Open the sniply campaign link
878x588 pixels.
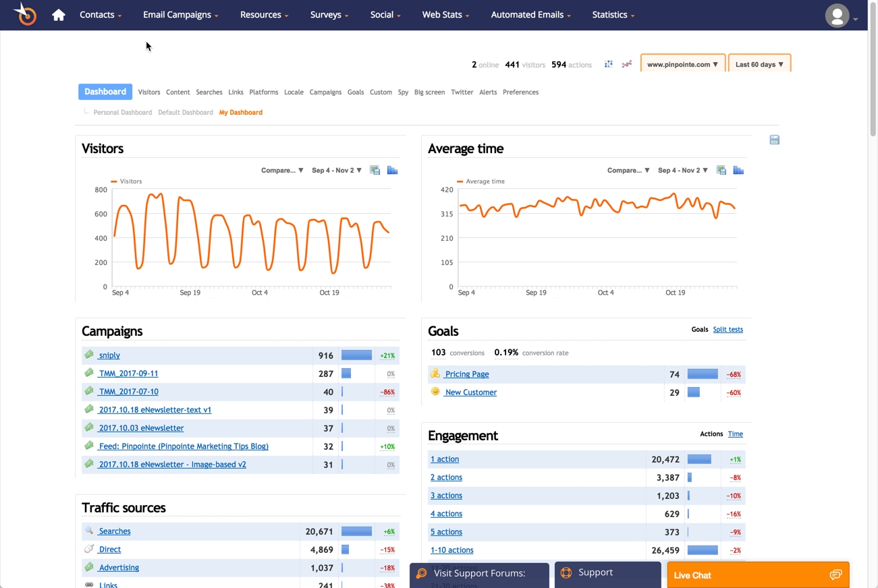(x=109, y=355)
